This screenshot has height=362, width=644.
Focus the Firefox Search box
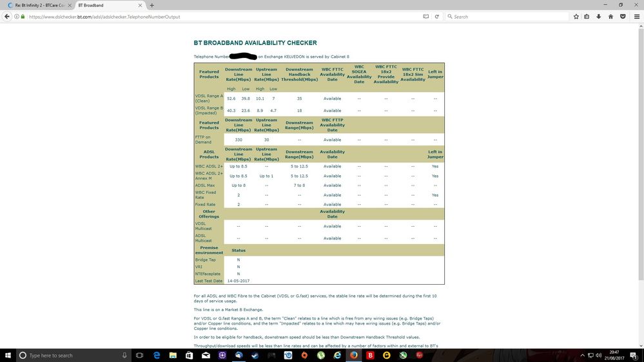(x=507, y=17)
